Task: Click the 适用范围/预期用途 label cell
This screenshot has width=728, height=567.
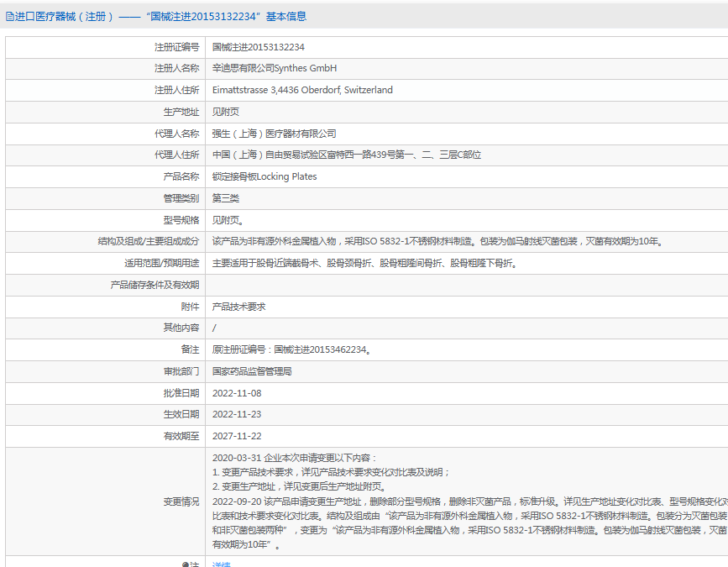Action: (106, 263)
